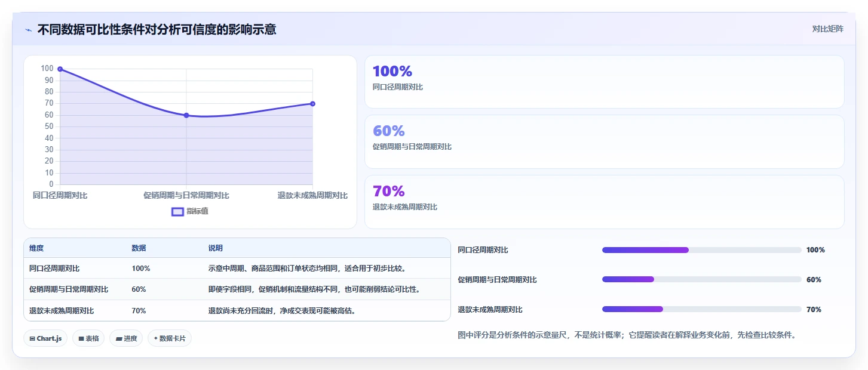Click description 退款尚未充分回流时
Image resolution: width=868 pixels, height=370 pixels.
click(x=241, y=311)
